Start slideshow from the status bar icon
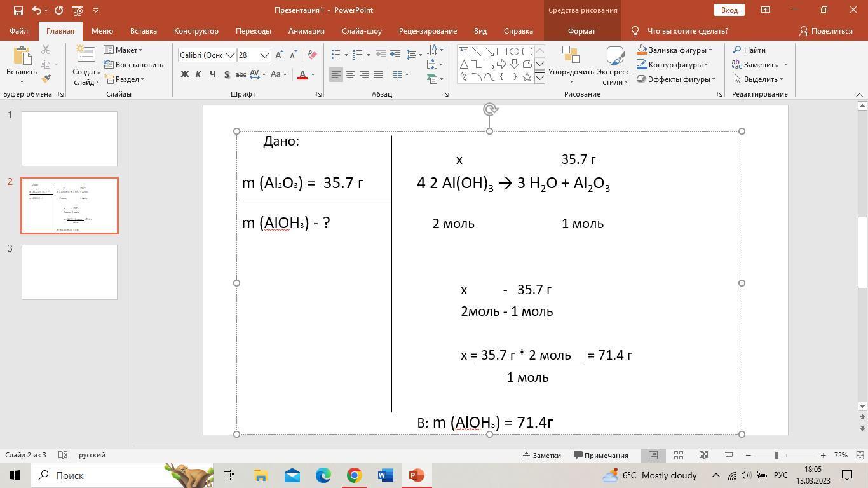The width and height of the screenshot is (868, 488). [x=729, y=456]
